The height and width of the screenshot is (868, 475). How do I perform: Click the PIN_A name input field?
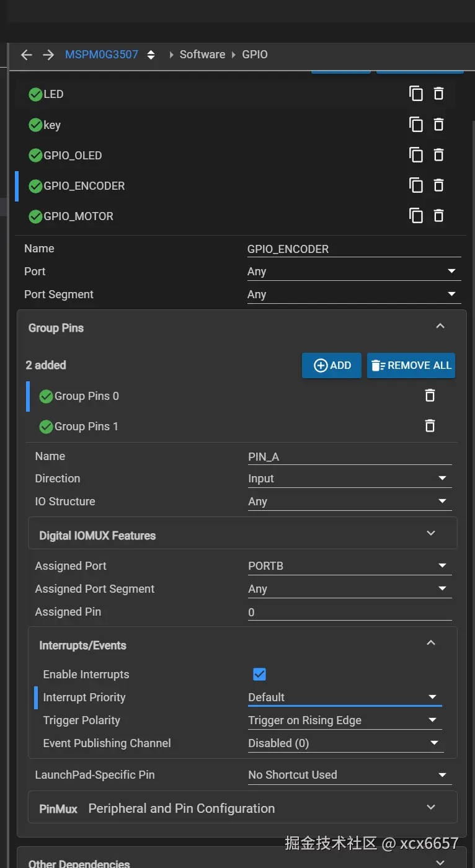(x=349, y=457)
